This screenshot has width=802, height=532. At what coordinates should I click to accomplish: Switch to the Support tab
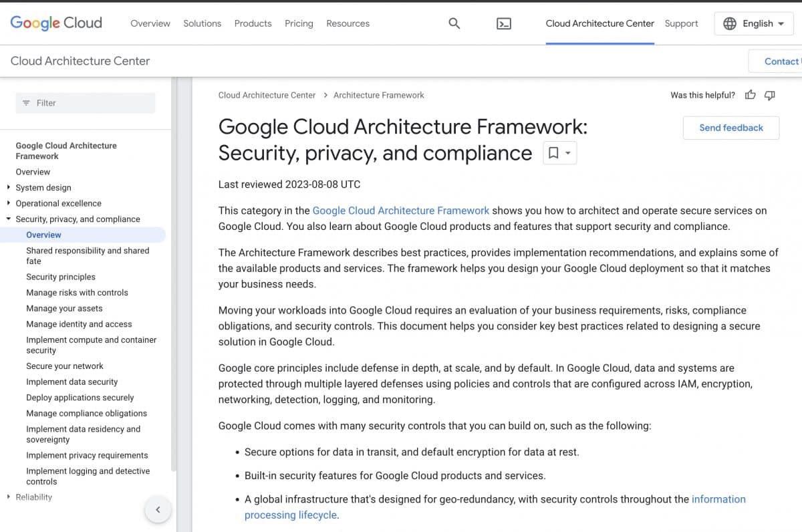coord(681,23)
